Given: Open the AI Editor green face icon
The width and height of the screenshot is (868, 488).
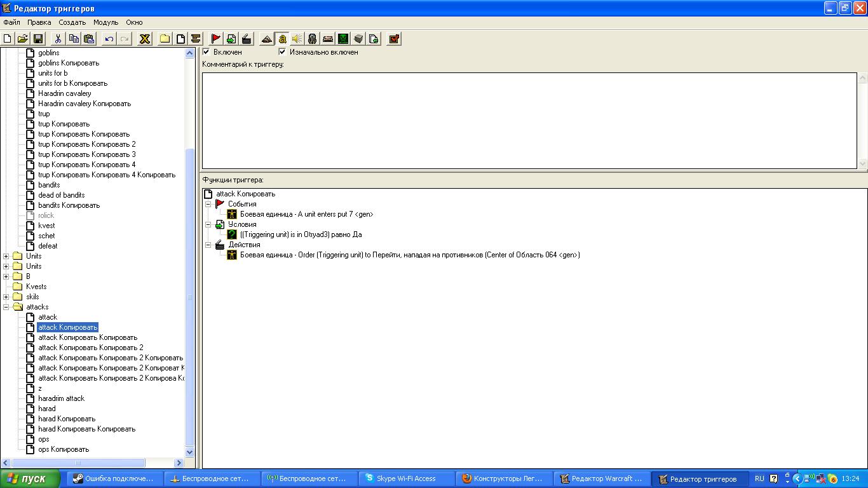Looking at the screenshot, I should pos(343,39).
